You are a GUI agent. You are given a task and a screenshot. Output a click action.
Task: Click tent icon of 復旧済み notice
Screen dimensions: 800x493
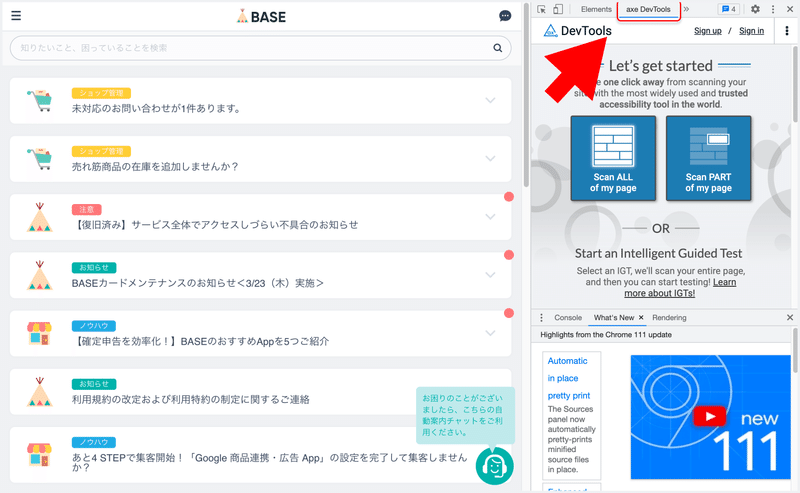coord(39,217)
